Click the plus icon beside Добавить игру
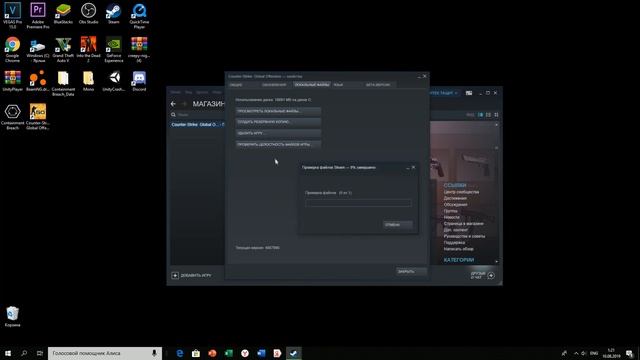This screenshot has width=640, height=360. click(175, 276)
